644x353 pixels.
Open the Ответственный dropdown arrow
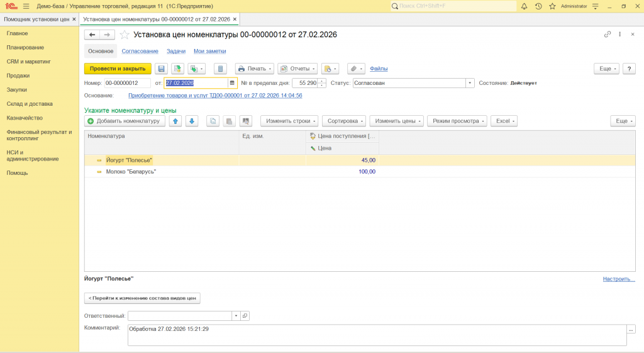[236, 316]
